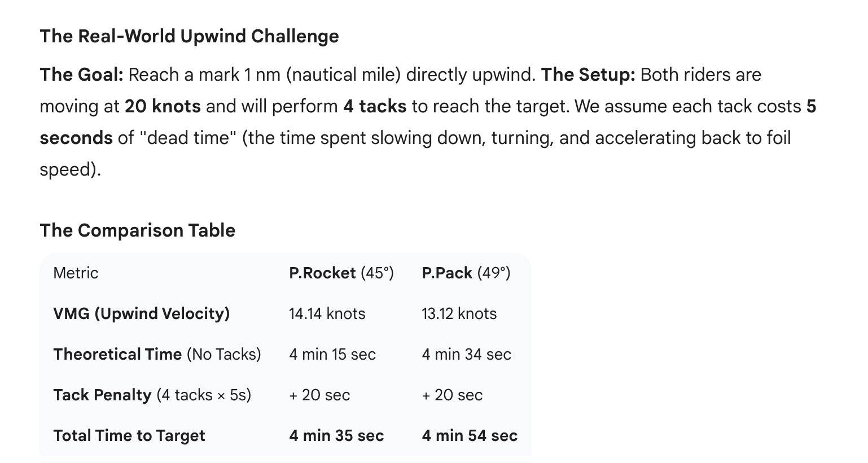Screen dimensions: 868x463
Task: Click the "4 min 15 sec" cell
Action: [332, 355]
